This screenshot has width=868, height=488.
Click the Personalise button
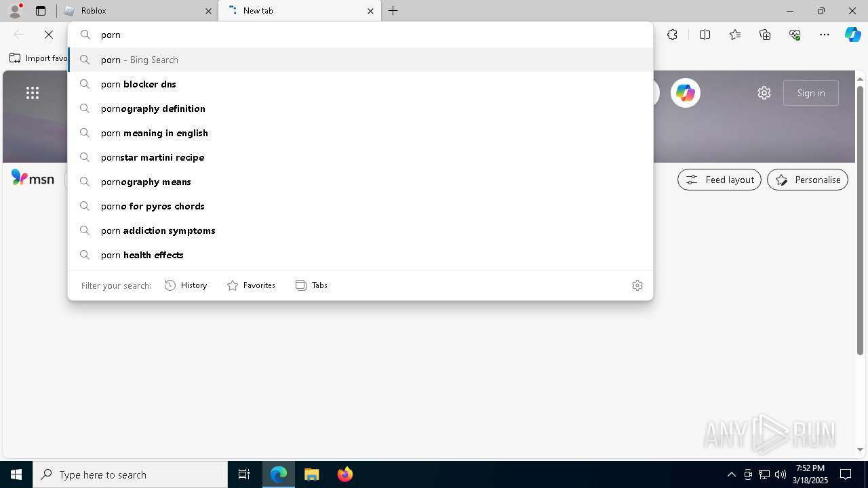coord(808,180)
